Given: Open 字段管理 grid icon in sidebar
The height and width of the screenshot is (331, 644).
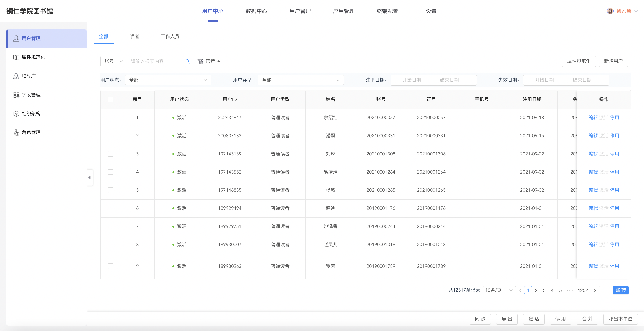Looking at the screenshot, I should click(16, 95).
